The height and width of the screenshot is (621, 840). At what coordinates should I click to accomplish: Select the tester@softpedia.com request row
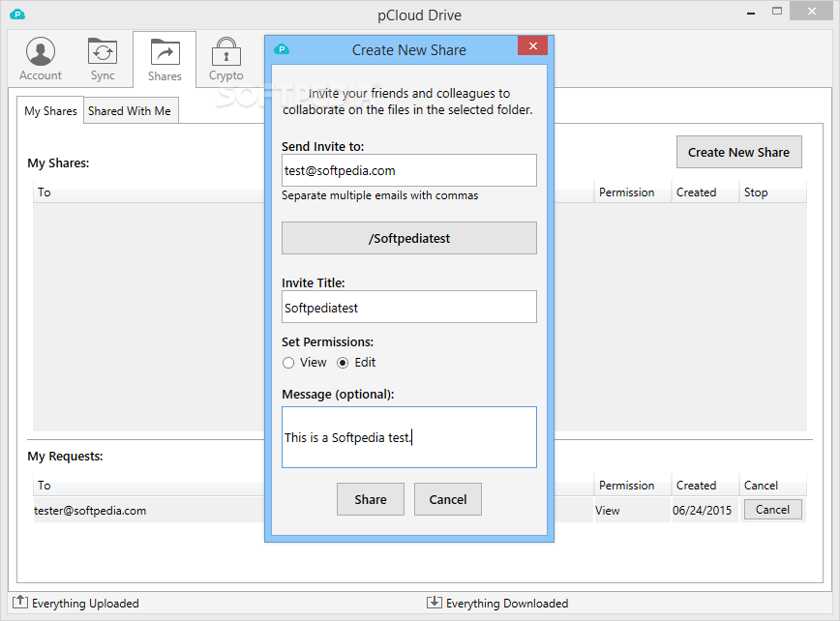coord(149,510)
